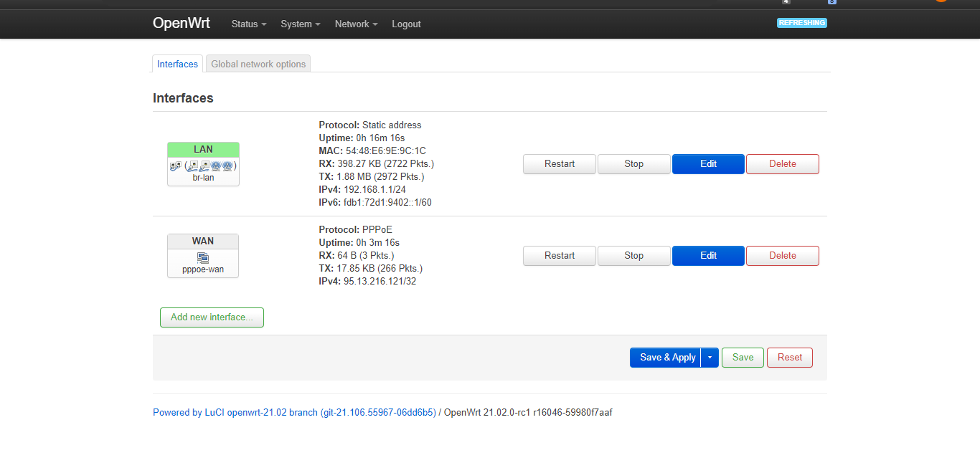Image resolution: width=980 pixels, height=473 pixels.
Task: Click the WAN IPv4 address 95.13.216.121/32
Action: point(380,281)
